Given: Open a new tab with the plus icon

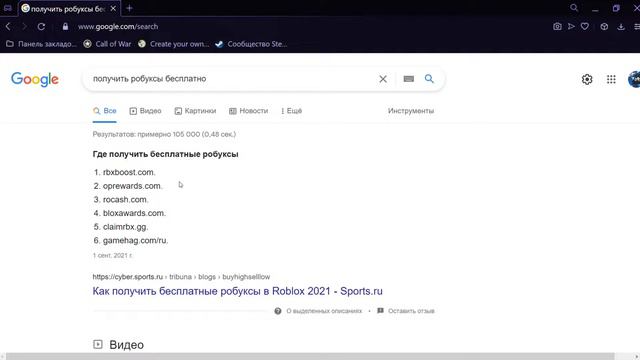Looking at the screenshot, I should (129, 8).
